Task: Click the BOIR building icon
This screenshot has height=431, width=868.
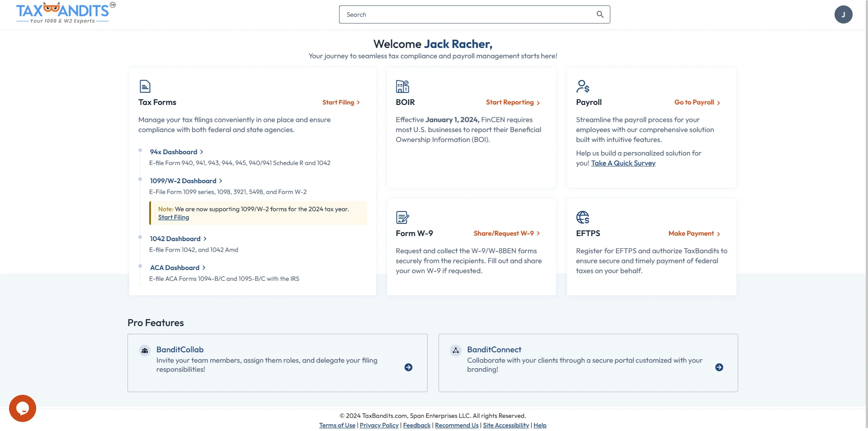Action: pos(402,86)
